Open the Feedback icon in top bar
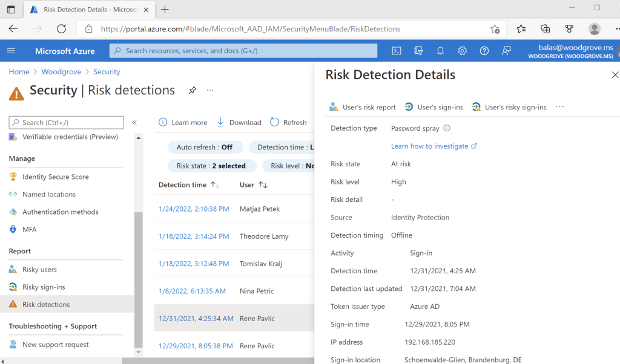Image resolution: width=620 pixels, height=364 pixels. pos(506,51)
